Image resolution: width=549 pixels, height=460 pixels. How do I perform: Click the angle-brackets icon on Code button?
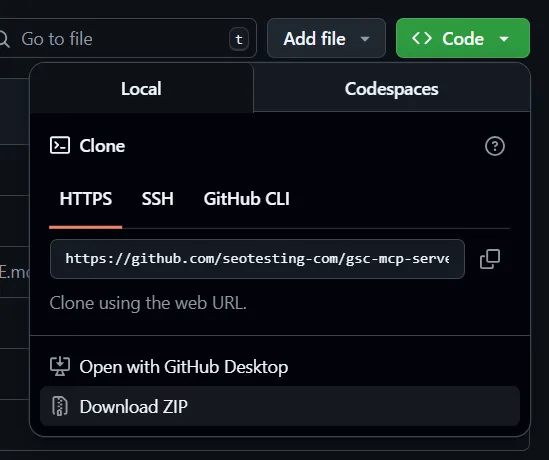(422, 38)
